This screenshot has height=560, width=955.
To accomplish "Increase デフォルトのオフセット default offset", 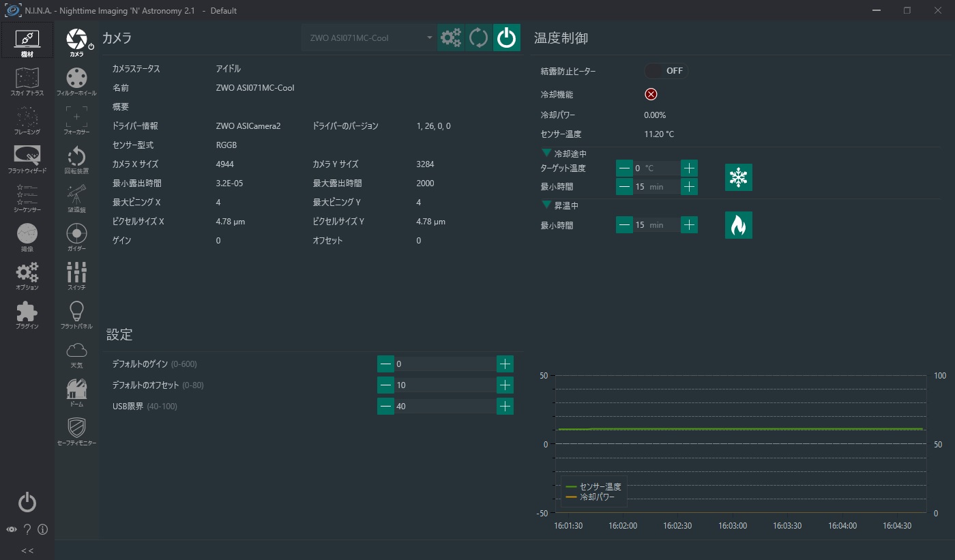I will (505, 385).
